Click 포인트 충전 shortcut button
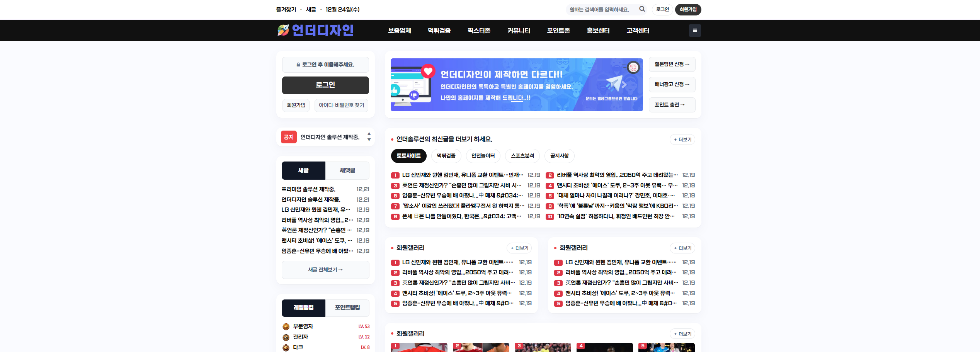 [x=672, y=105]
